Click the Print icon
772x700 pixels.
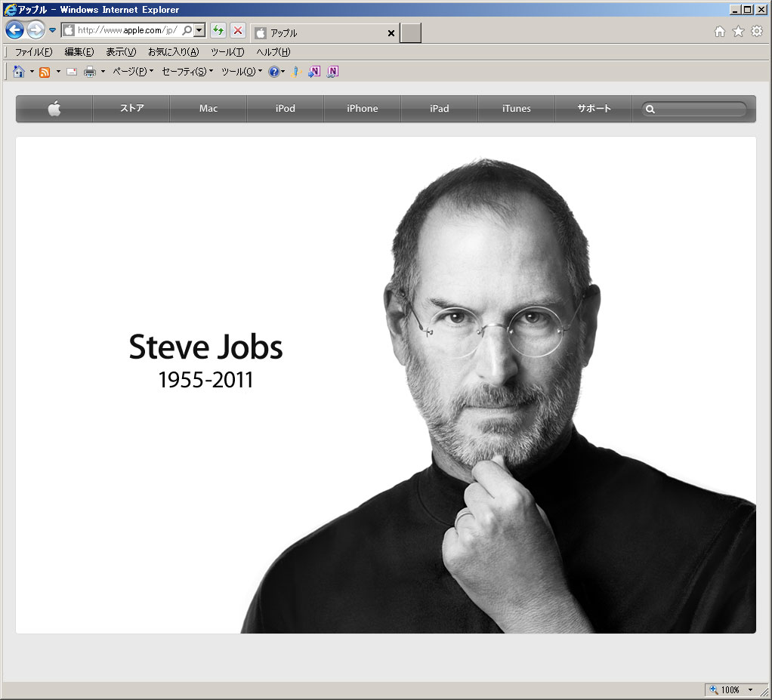click(90, 72)
